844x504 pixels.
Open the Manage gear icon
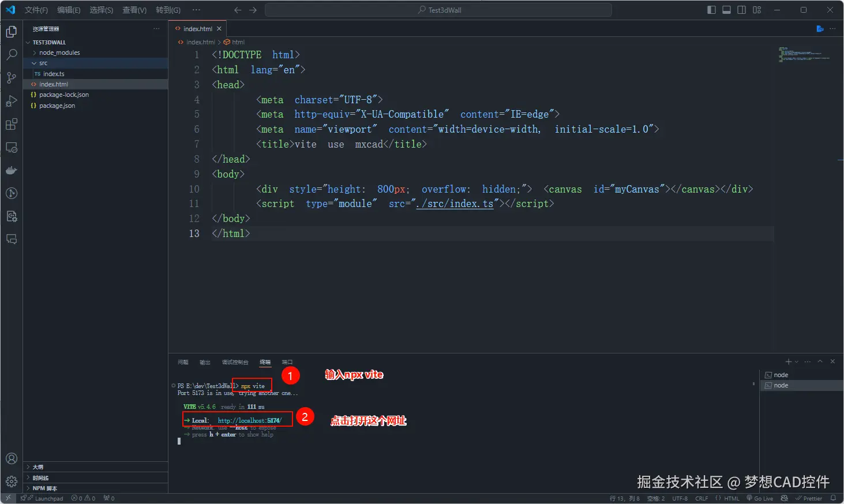(x=12, y=482)
